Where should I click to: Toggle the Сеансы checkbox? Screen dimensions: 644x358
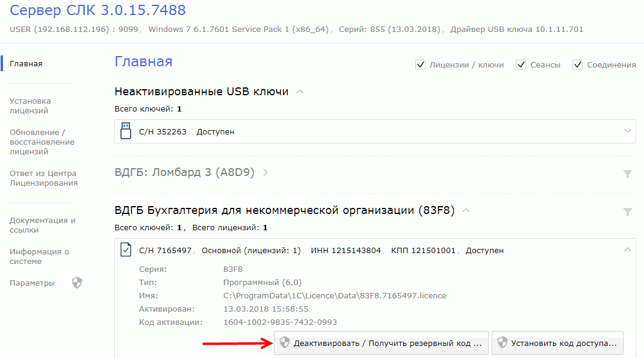pos(521,64)
